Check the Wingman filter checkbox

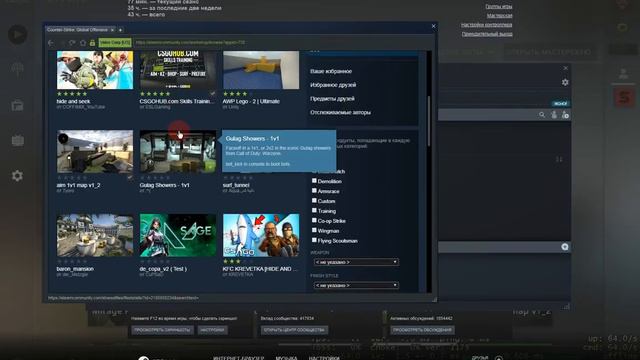314,230
